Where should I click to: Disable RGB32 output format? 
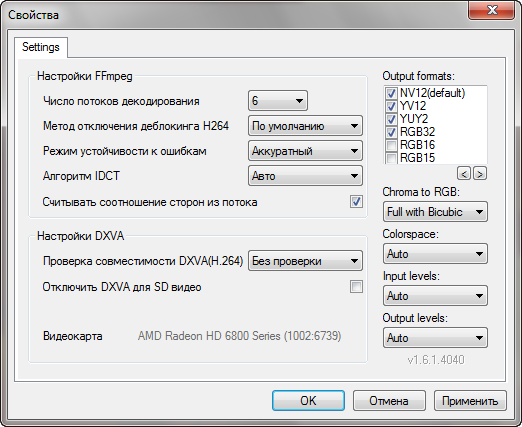[x=391, y=132]
